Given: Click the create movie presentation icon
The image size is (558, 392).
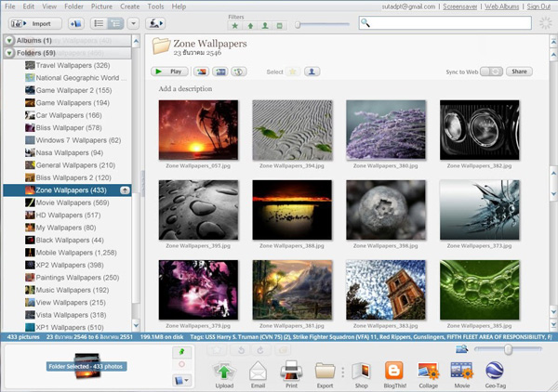Looking at the screenshot, I should (220, 72).
